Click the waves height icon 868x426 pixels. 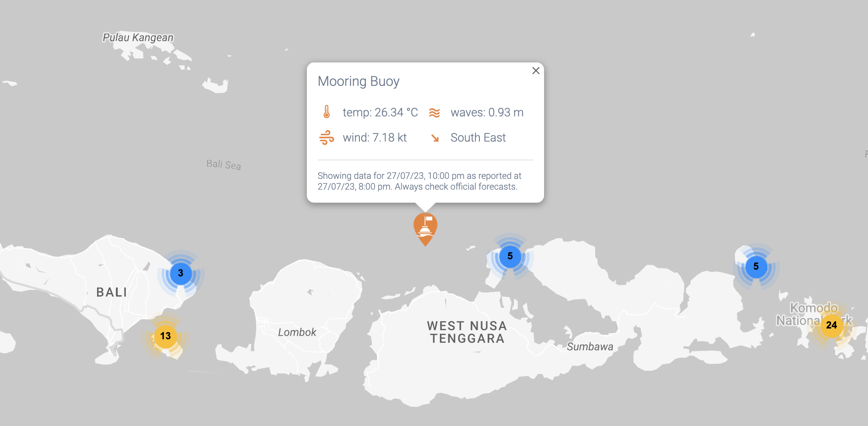[434, 112]
